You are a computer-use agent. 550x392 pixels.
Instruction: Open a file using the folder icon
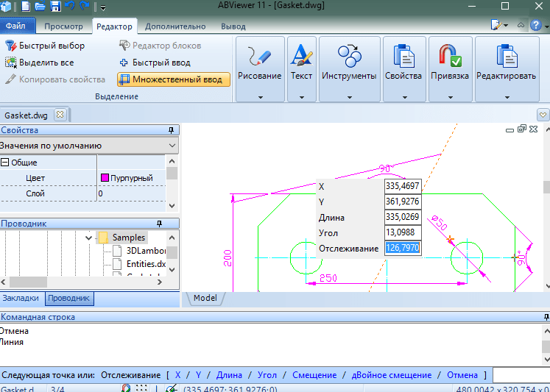tap(40, 6)
